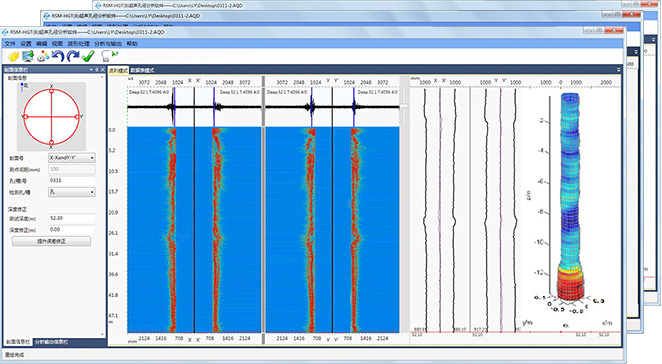Open file with yellow folder icon
Screen dimensions: 662x364
[x=13, y=56]
